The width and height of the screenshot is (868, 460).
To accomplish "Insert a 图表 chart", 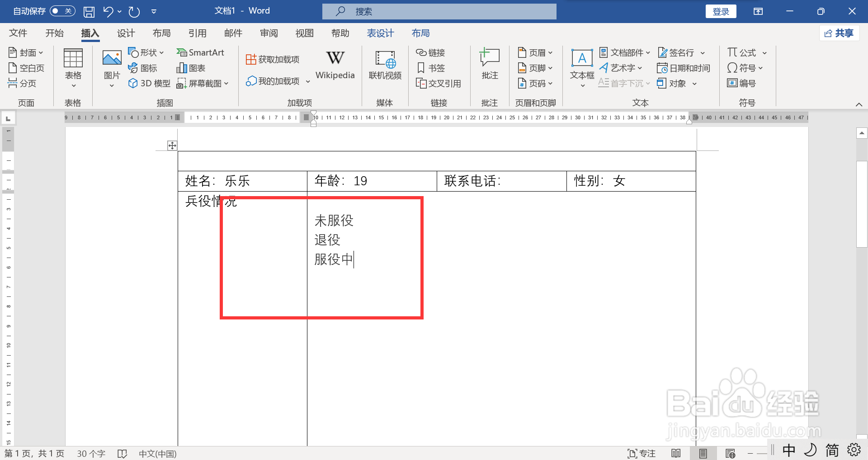I will click(x=191, y=68).
